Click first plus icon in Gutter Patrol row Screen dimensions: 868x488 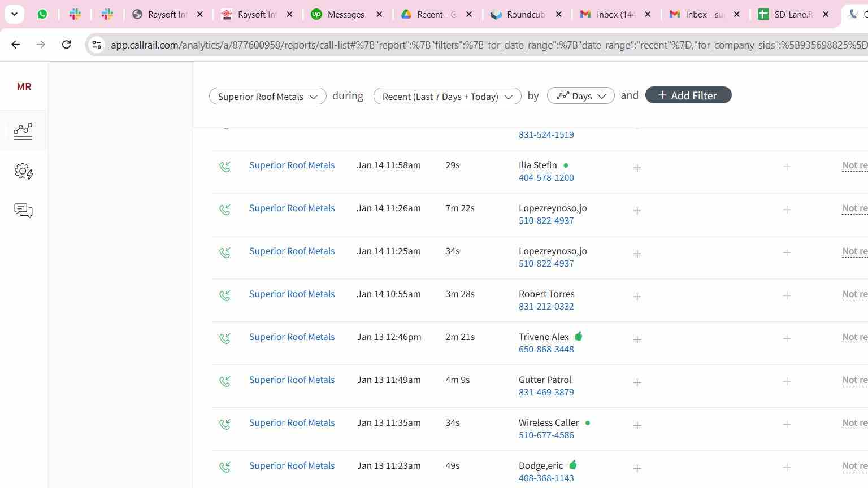(x=637, y=382)
